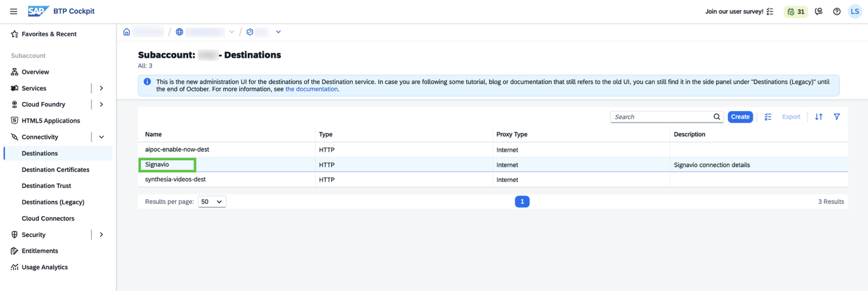Expand the Services menu chevron

(101, 88)
